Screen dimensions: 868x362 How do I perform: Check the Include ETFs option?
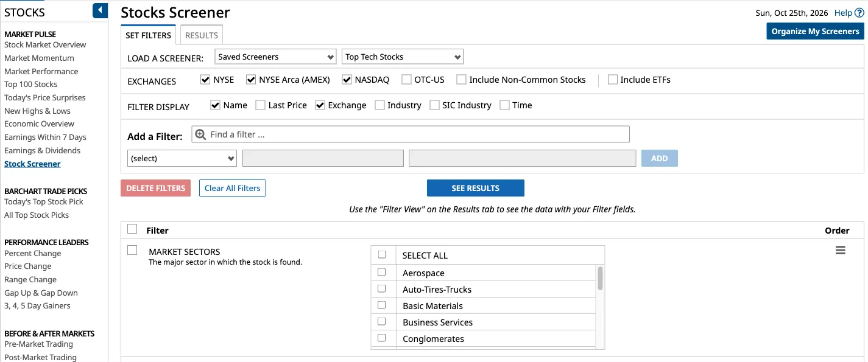[x=612, y=80]
